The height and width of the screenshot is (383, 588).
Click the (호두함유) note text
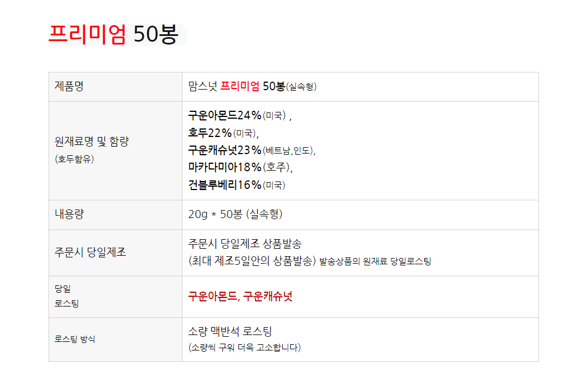coord(74,159)
